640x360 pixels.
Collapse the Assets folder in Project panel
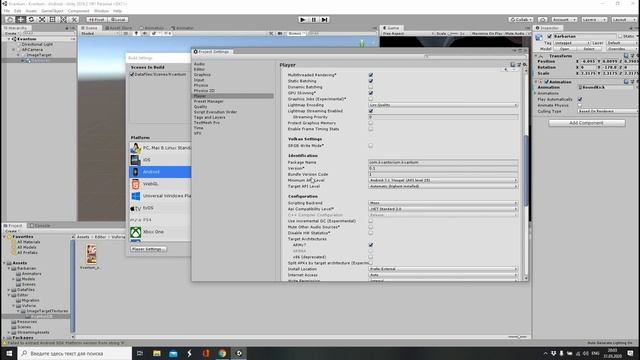[5, 263]
